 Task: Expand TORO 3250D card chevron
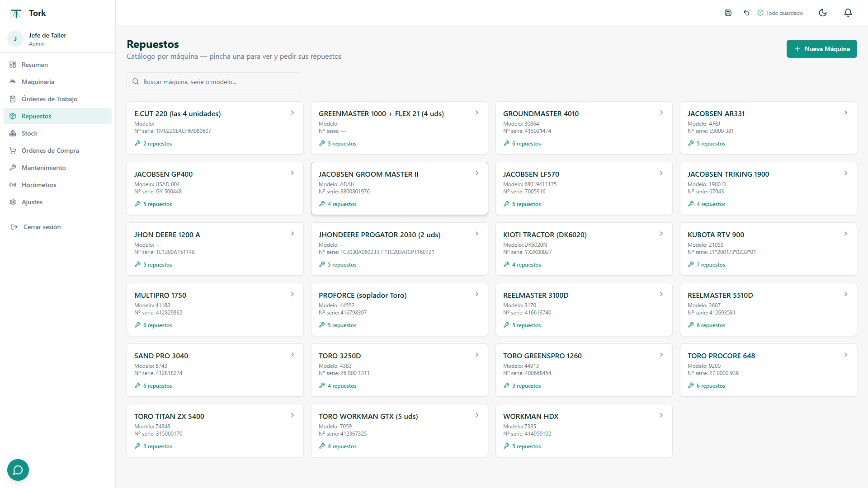pos(477,355)
